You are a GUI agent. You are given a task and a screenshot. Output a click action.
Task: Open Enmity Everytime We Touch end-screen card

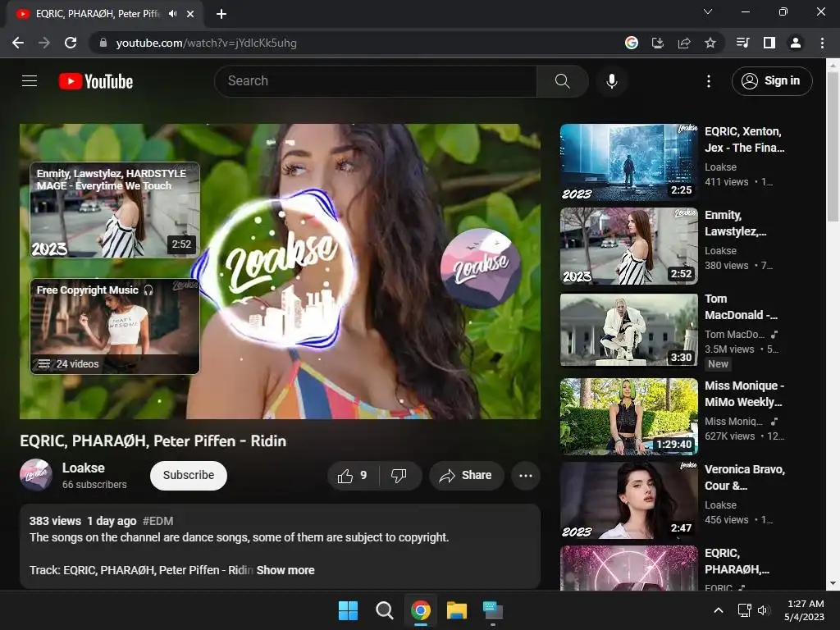tap(115, 210)
